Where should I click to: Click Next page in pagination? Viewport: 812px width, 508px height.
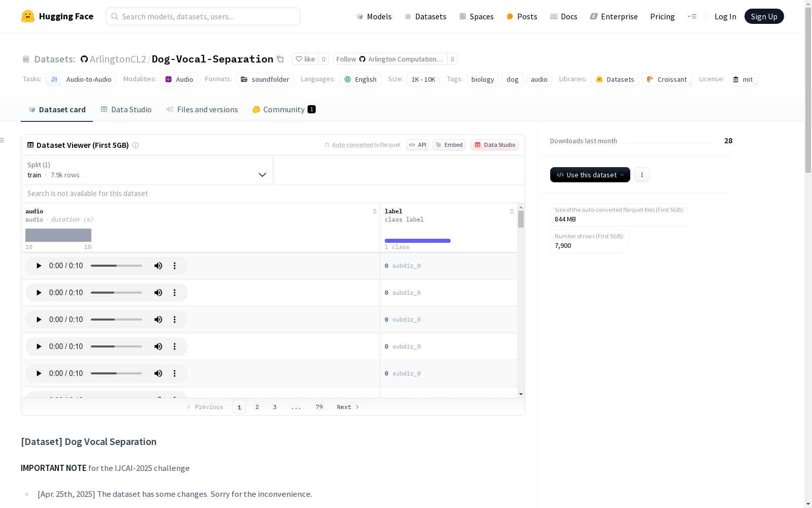tap(348, 407)
